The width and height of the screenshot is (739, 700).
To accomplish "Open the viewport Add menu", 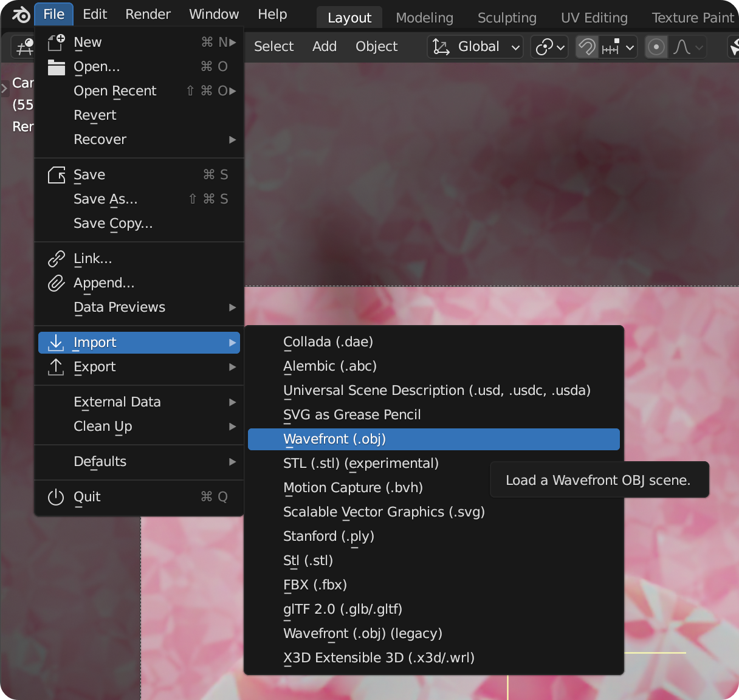I will pyautogui.click(x=325, y=47).
